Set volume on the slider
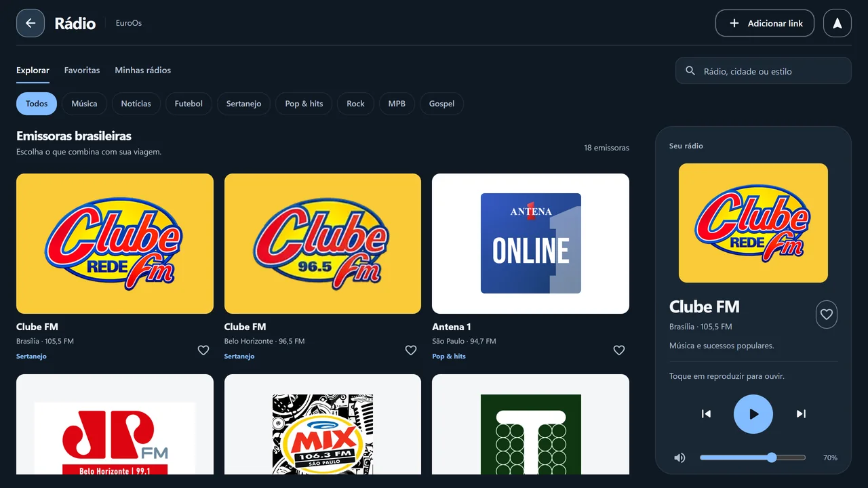Image resolution: width=868 pixels, height=488 pixels. click(753, 457)
